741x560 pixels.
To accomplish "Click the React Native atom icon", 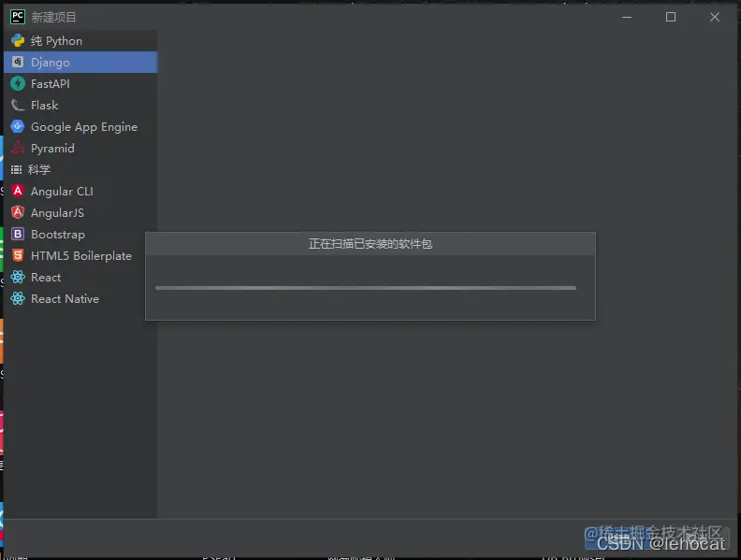I will tap(18, 298).
